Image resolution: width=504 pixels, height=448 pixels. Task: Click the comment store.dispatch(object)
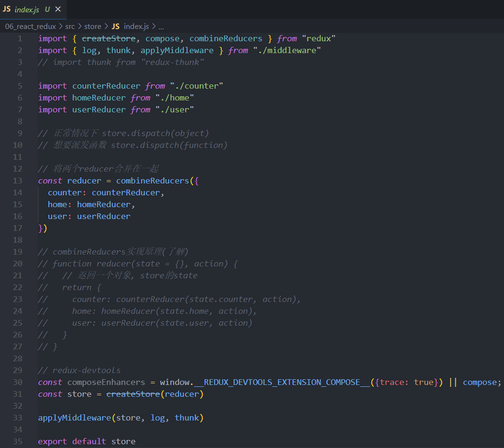(x=155, y=133)
